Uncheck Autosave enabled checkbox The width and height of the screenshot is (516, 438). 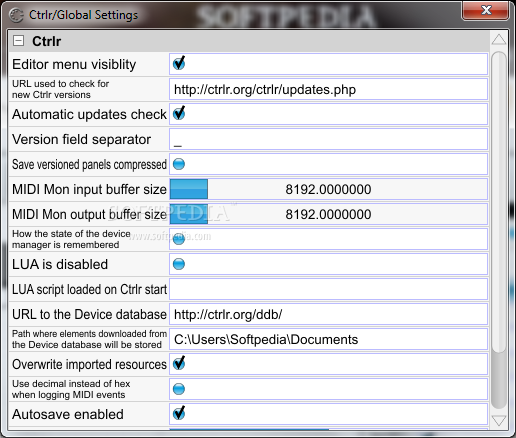179,413
